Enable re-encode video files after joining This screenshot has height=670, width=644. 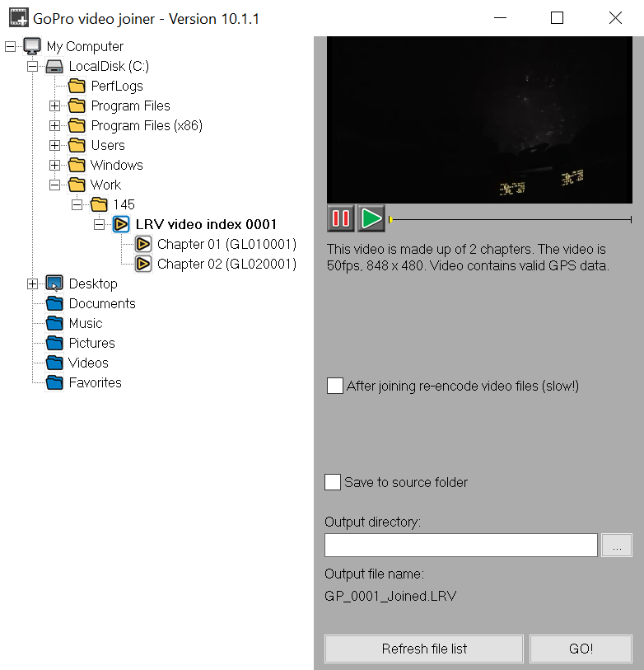pos(335,386)
